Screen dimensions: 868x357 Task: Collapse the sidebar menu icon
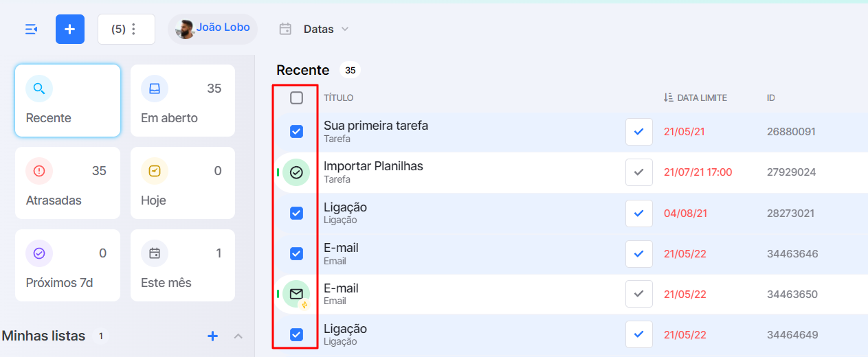(31, 29)
